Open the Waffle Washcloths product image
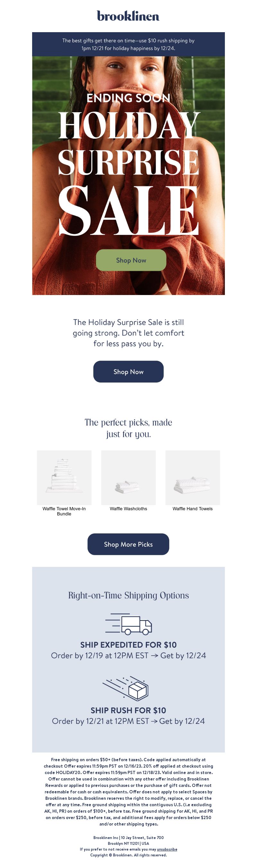Viewport: 257px width, 868px height. click(128, 477)
